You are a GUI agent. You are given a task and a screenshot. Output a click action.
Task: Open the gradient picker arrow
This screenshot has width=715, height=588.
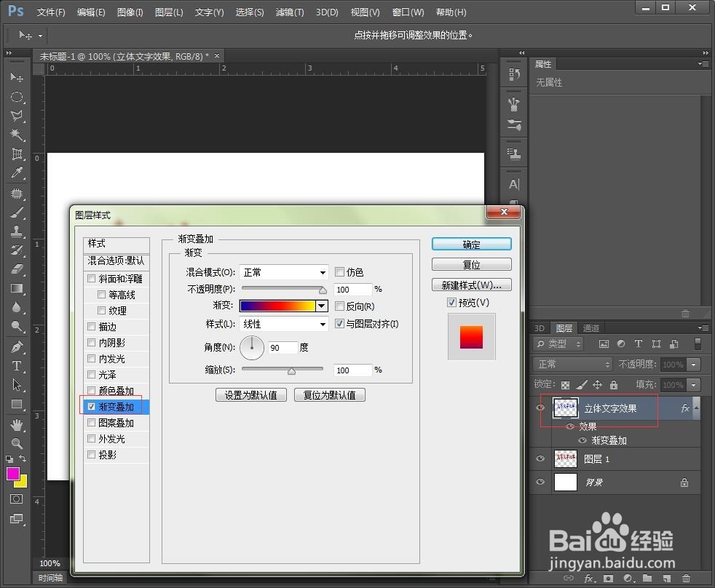tap(321, 306)
